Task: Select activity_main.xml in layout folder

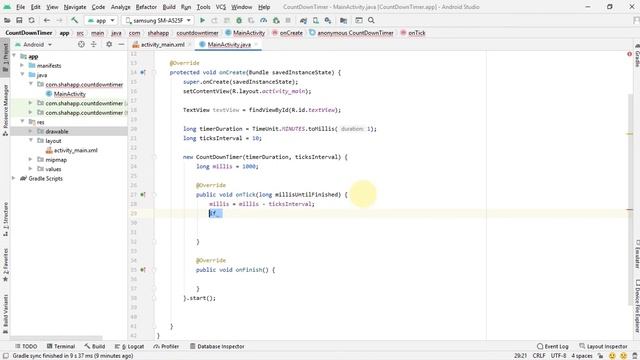Action: [x=76, y=150]
